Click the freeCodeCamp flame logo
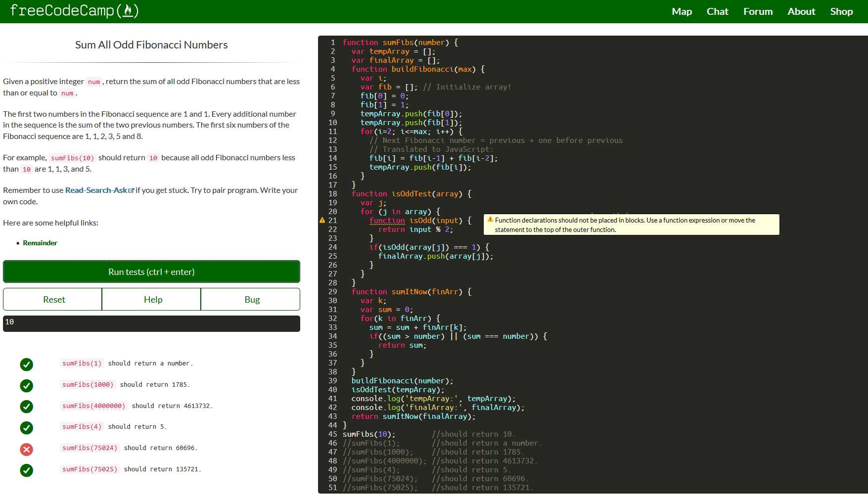 click(x=128, y=11)
